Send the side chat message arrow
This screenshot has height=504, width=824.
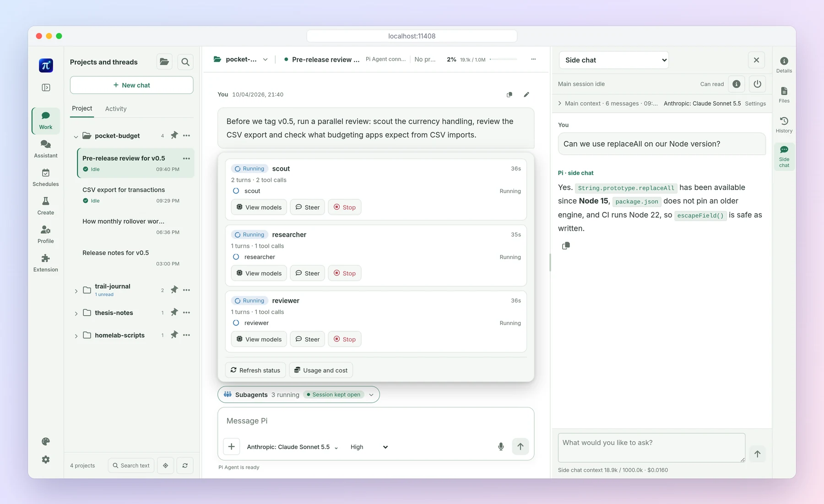coord(758,454)
